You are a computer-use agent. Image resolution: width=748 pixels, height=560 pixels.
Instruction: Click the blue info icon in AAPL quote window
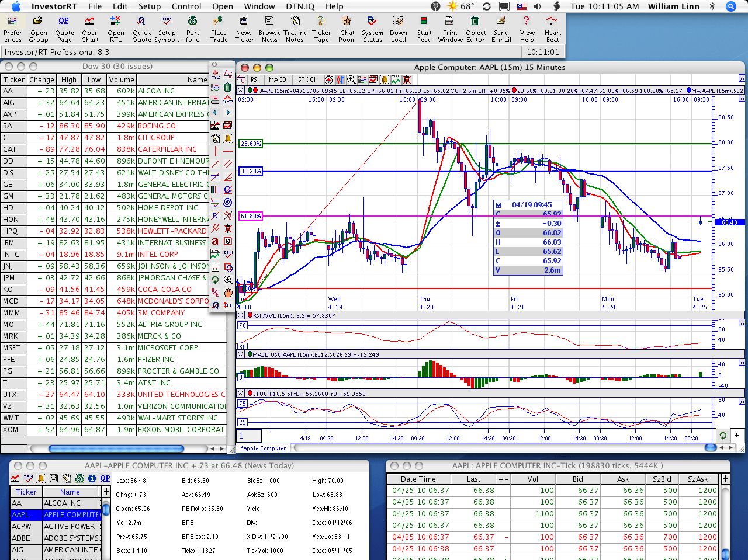pyautogui.click(x=92, y=478)
